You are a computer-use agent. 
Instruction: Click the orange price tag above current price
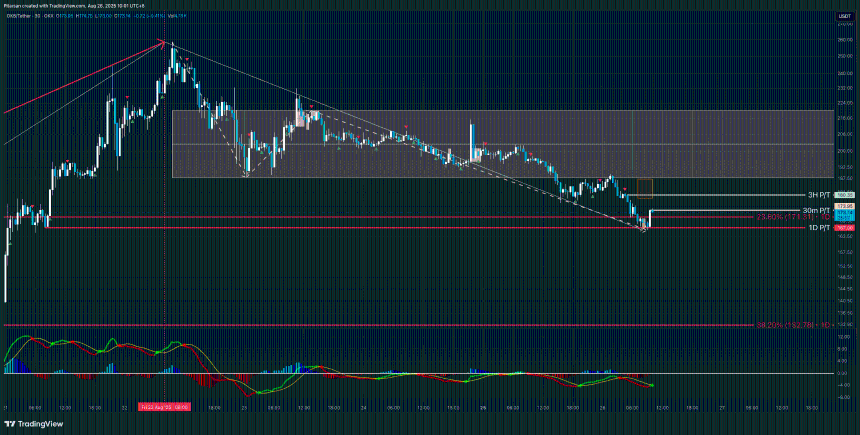[x=844, y=206]
